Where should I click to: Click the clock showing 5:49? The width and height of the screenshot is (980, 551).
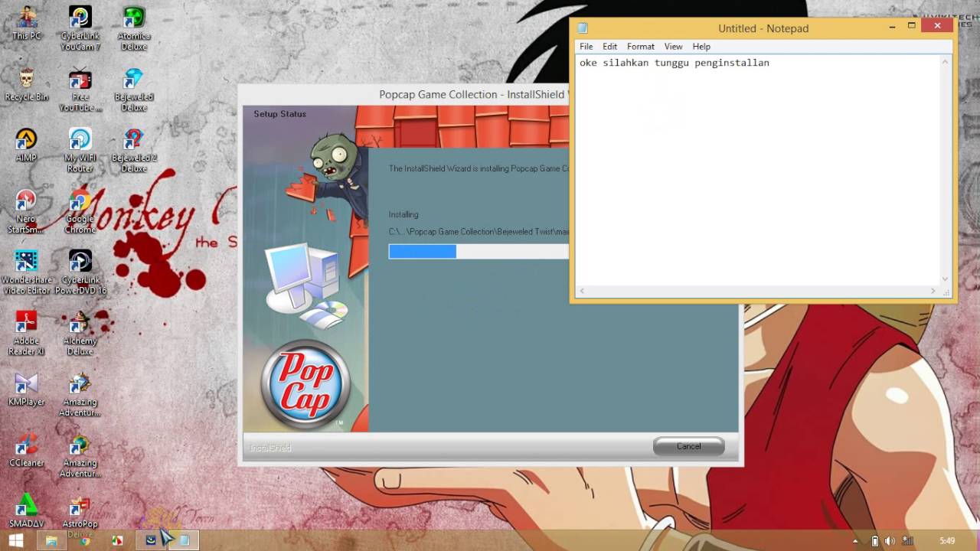coord(947,541)
